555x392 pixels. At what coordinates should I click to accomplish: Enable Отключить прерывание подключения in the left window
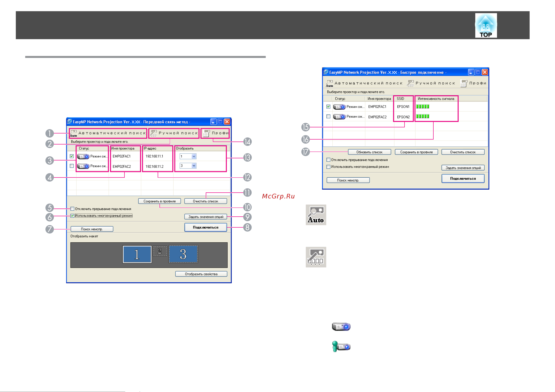(72, 209)
